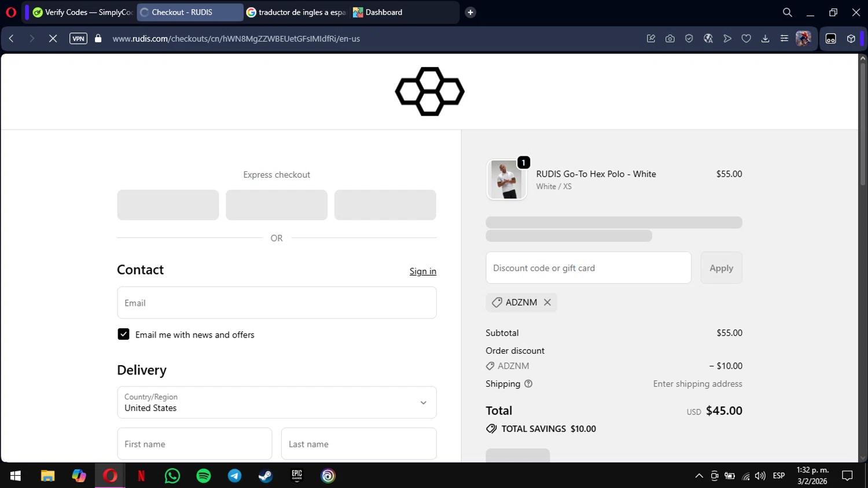Image resolution: width=868 pixels, height=488 pixels.
Task: Click the Spider-Man profile avatar
Action: click(x=803, y=39)
